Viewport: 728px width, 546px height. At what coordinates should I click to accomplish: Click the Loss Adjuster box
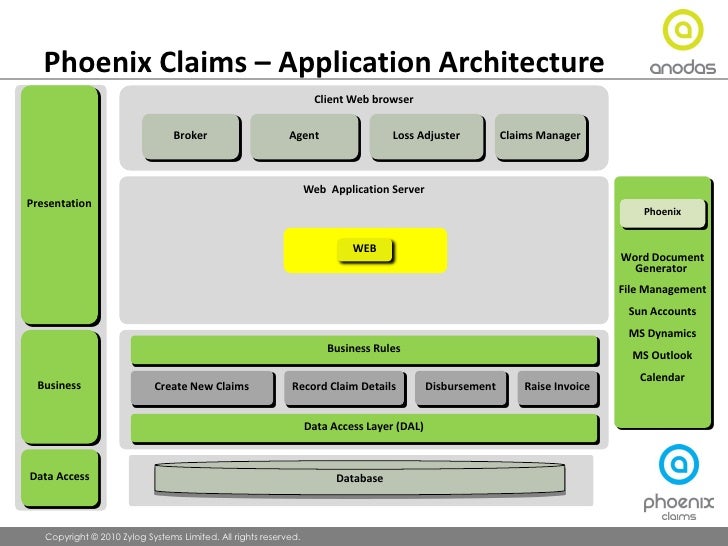(x=427, y=136)
